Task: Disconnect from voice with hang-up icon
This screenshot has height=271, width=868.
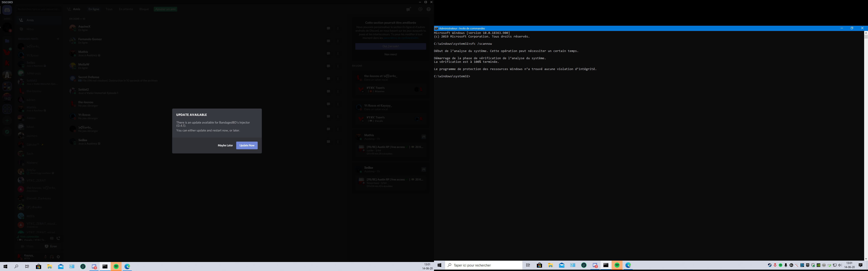Action: click(58, 238)
